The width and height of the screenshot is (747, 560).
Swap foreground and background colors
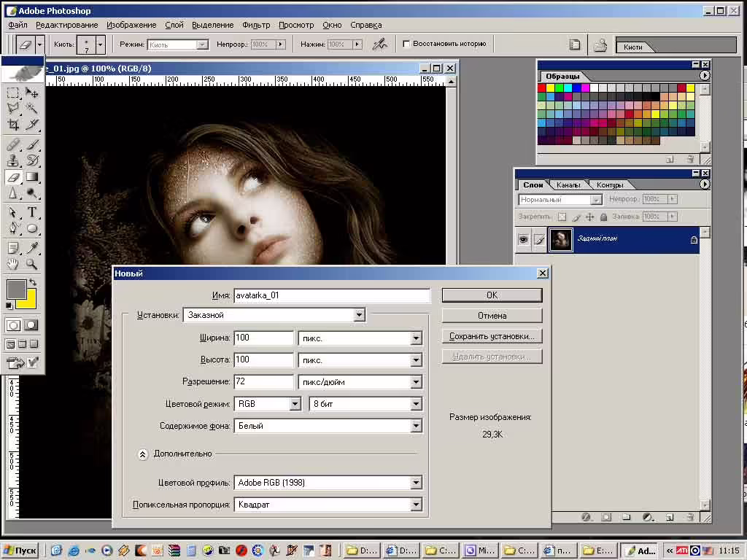tap(33, 282)
